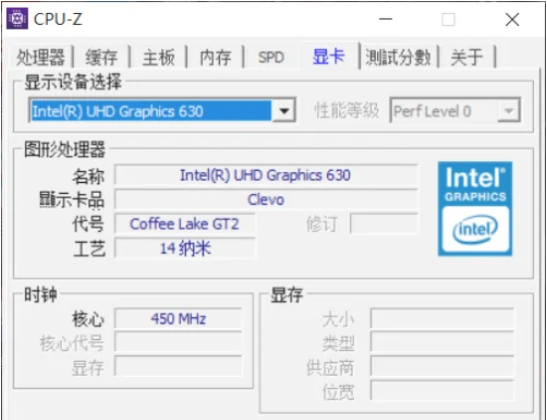
Task: Click the 图形处理器 group label
Action: 65,149
